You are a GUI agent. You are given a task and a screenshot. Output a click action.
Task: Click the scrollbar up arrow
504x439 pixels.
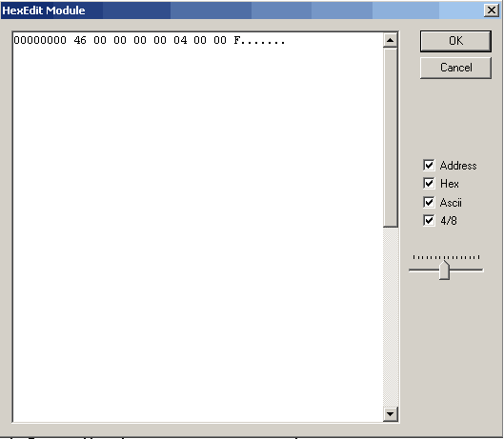[391, 40]
